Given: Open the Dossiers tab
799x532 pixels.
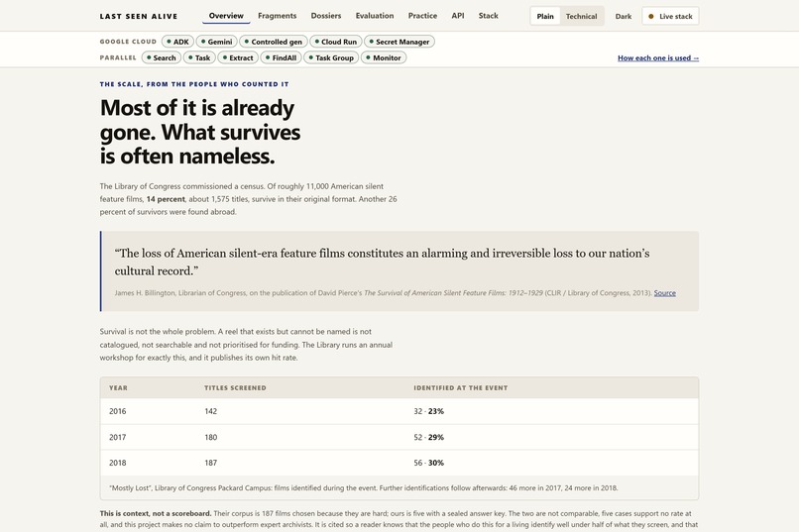Looking at the screenshot, I should tap(325, 16).
